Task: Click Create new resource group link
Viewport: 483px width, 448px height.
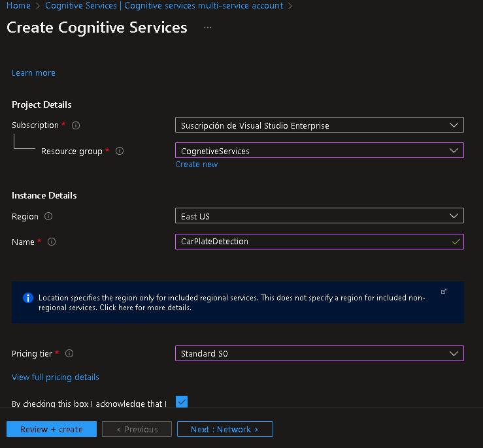Action: [x=196, y=165]
